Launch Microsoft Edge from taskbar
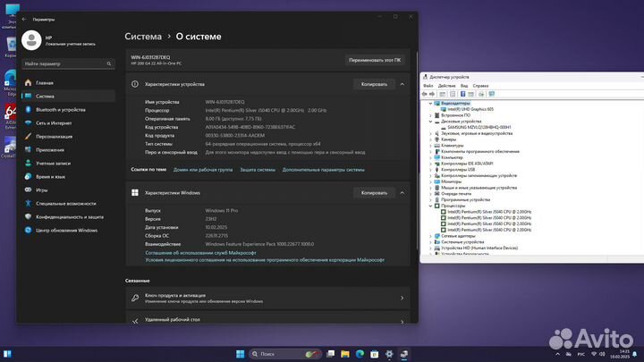Viewport: 644px width, 362px height. (x=360, y=354)
